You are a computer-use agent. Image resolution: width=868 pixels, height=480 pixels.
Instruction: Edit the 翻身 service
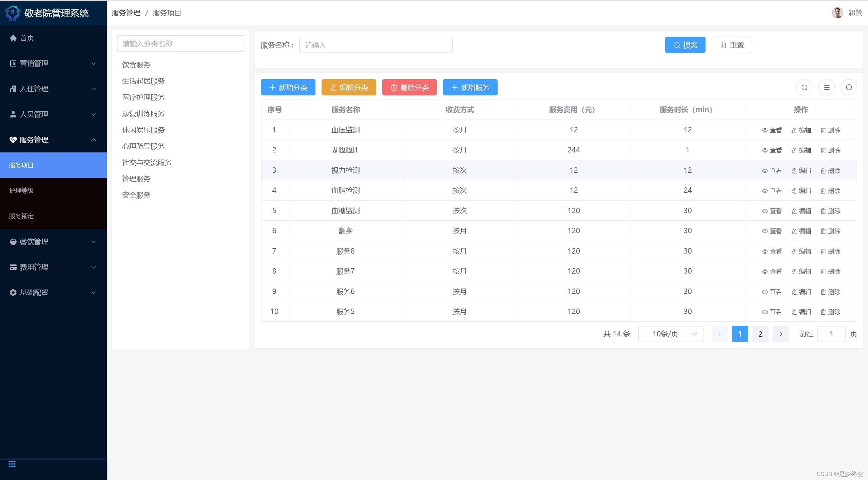801,231
